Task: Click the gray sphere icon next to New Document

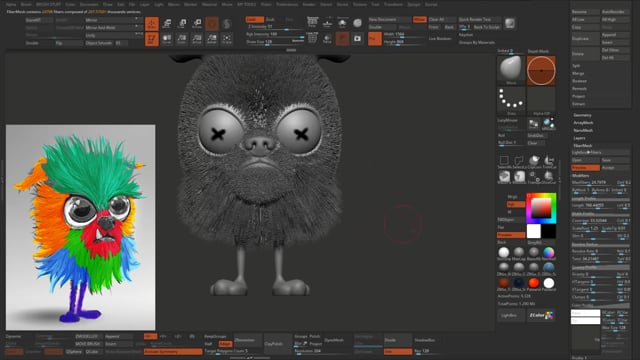Action: point(358,23)
